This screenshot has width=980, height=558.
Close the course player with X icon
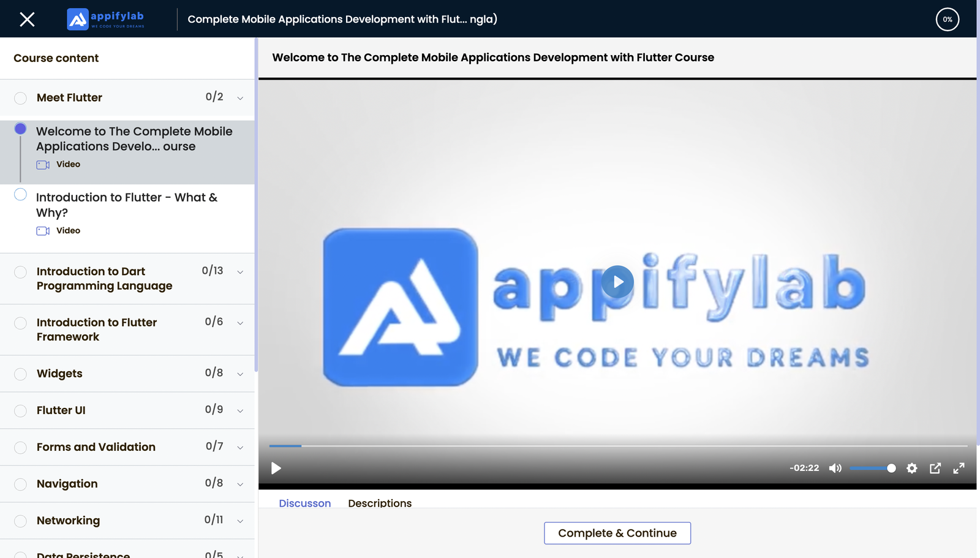tap(27, 20)
